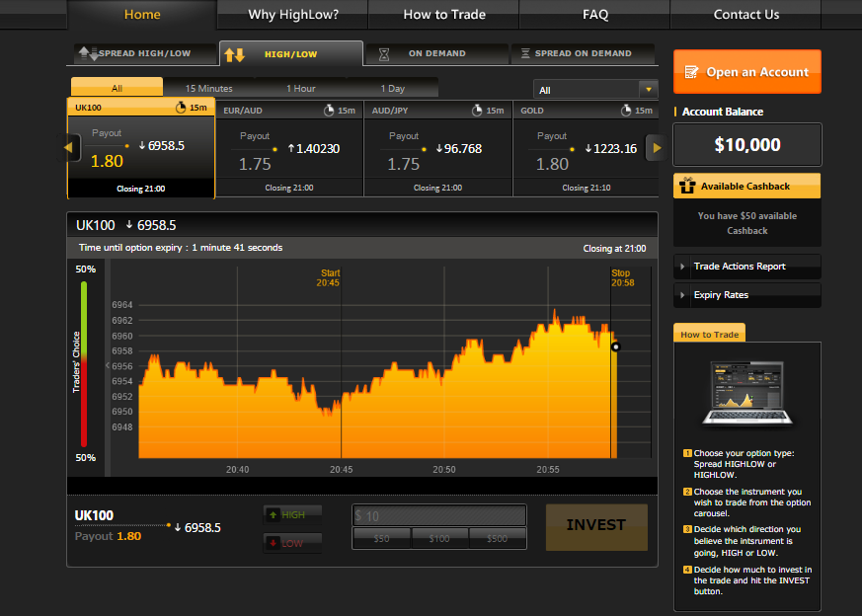
Task: Click the notepad icon in Open an Account
Action: coord(691,72)
